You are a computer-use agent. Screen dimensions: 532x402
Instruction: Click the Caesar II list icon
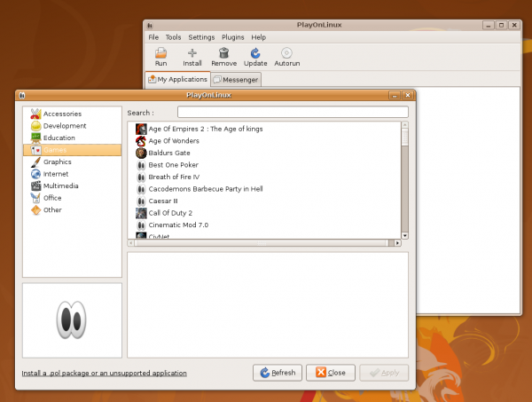click(x=141, y=201)
